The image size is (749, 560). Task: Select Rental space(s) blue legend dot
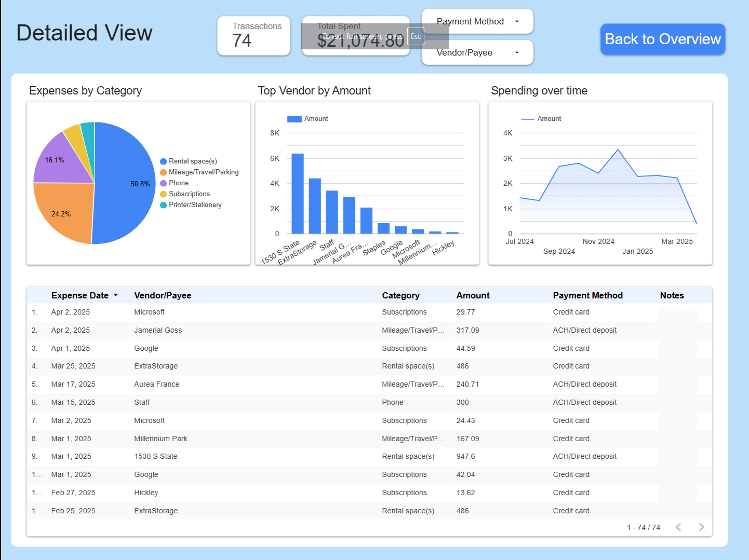click(163, 161)
